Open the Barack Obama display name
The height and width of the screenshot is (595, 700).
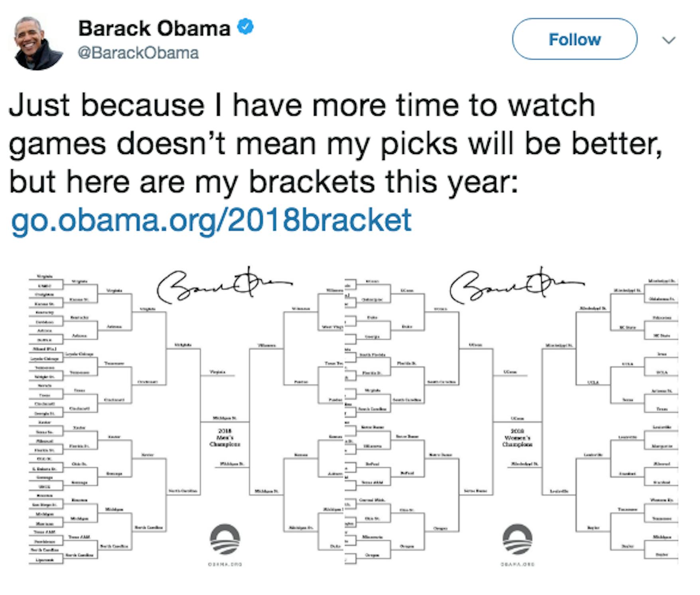point(154,28)
